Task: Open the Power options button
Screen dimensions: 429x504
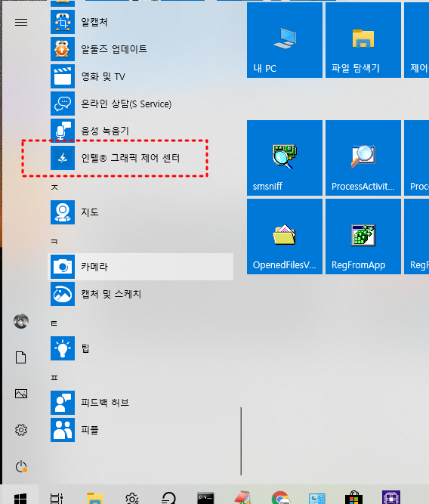Action: tap(21, 466)
